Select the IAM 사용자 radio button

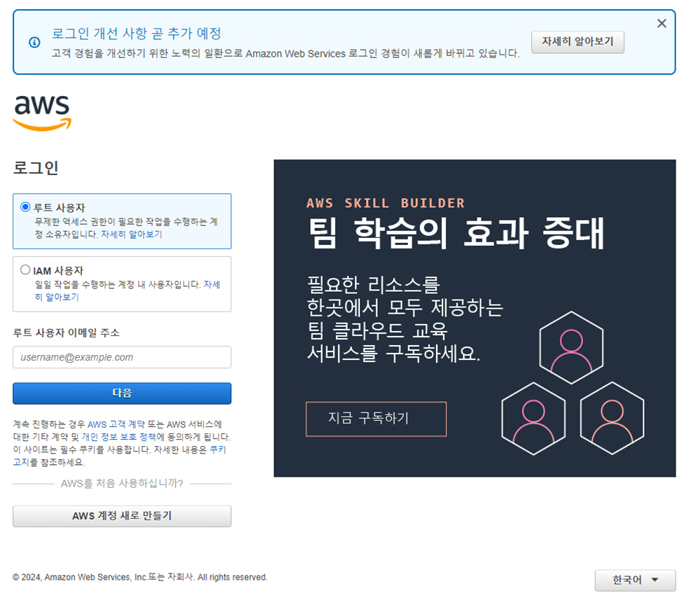click(25, 270)
